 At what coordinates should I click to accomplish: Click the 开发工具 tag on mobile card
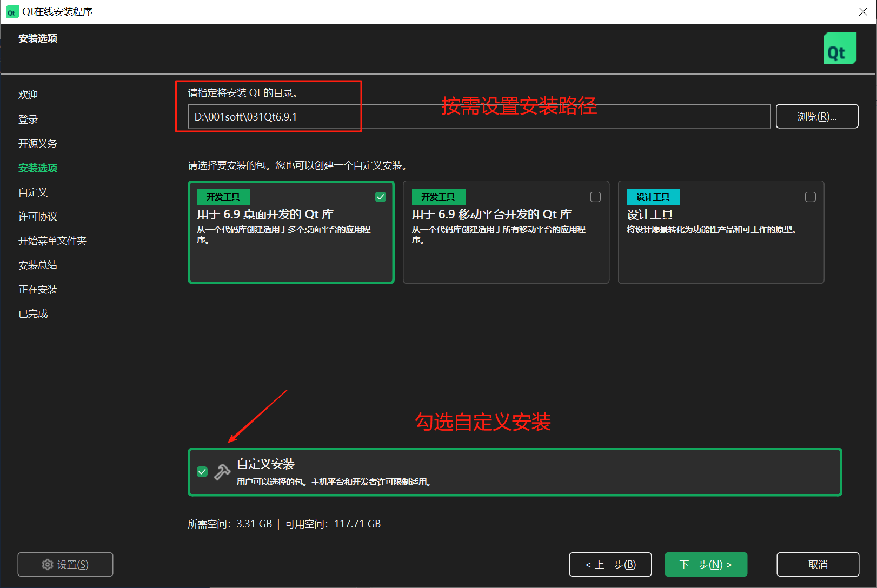[439, 197]
